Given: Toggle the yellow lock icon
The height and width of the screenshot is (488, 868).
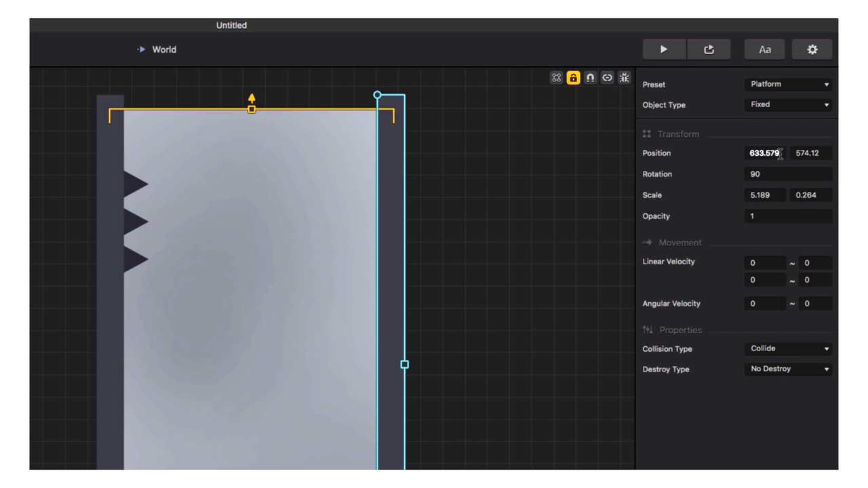Looking at the screenshot, I should 574,77.
